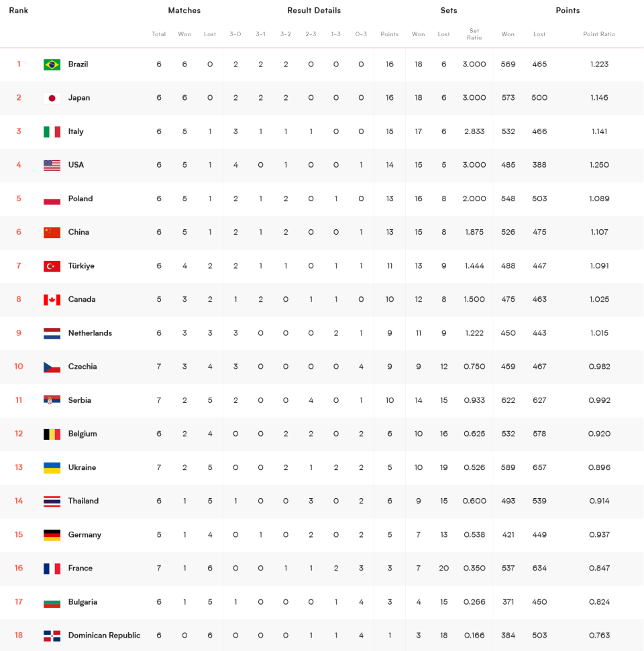Click the Brazil flag icon

52,64
